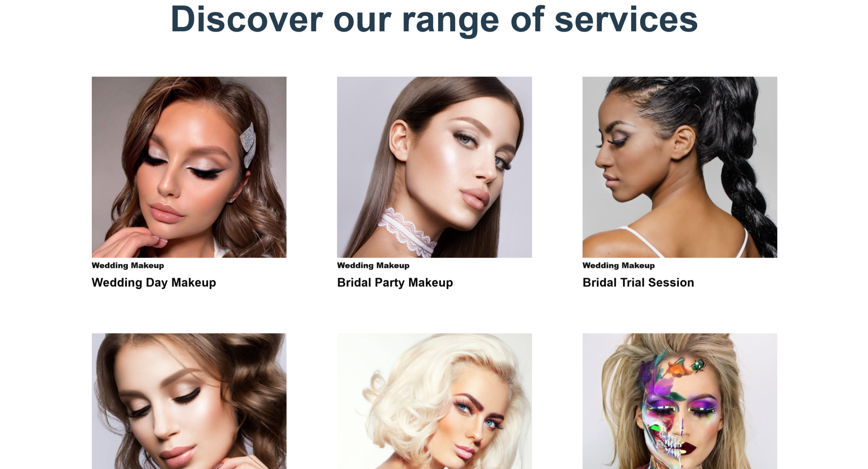Click the Bridal Party Makeup title

pyautogui.click(x=395, y=283)
